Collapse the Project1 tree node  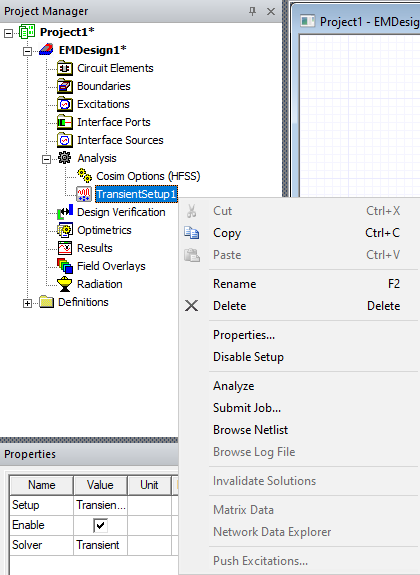click(x=8, y=33)
